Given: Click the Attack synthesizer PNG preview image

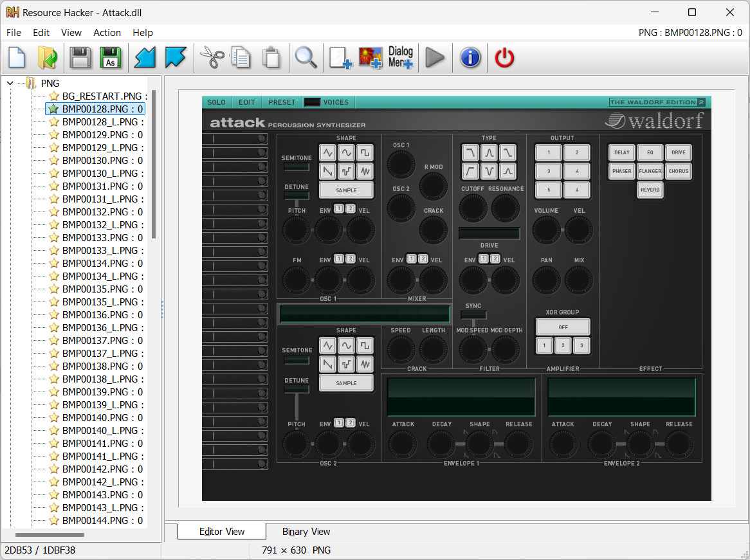Looking at the screenshot, I should [x=456, y=298].
